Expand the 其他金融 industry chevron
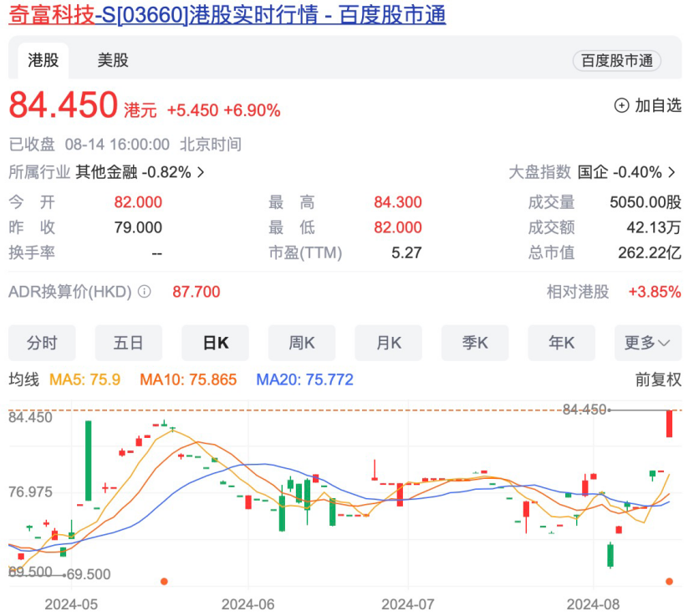The image size is (694, 616). click(x=201, y=173)
